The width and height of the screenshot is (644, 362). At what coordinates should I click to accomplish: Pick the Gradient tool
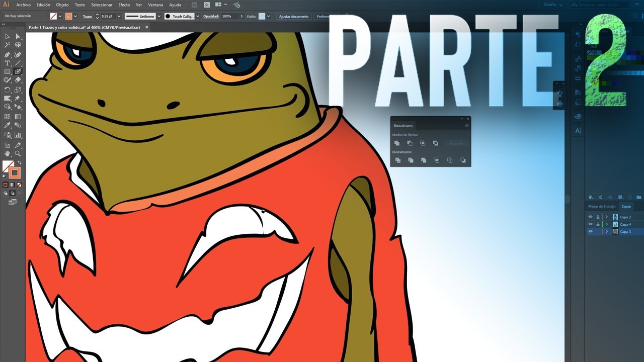tap(18, 117)
